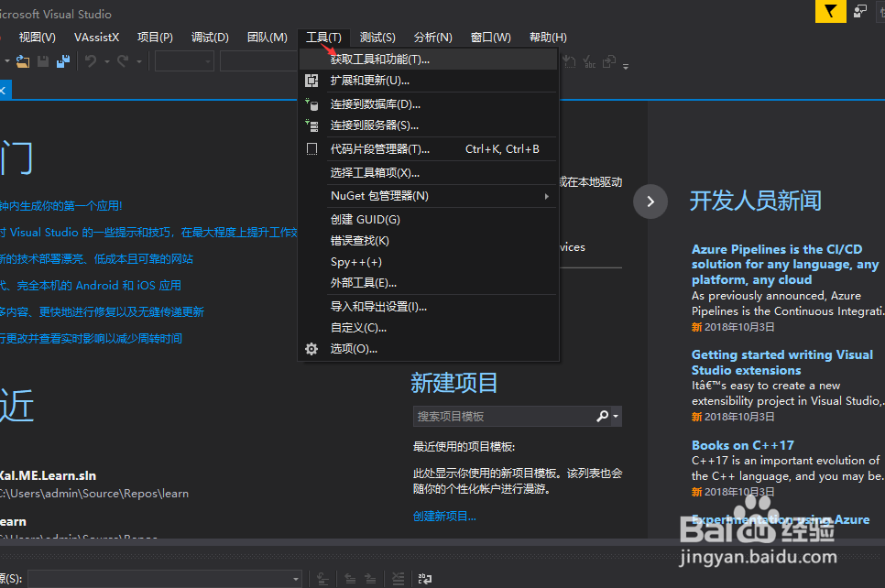Click the Save toolbar icon
The width and height of the screenshot is (885, 588).
[43, 61]
